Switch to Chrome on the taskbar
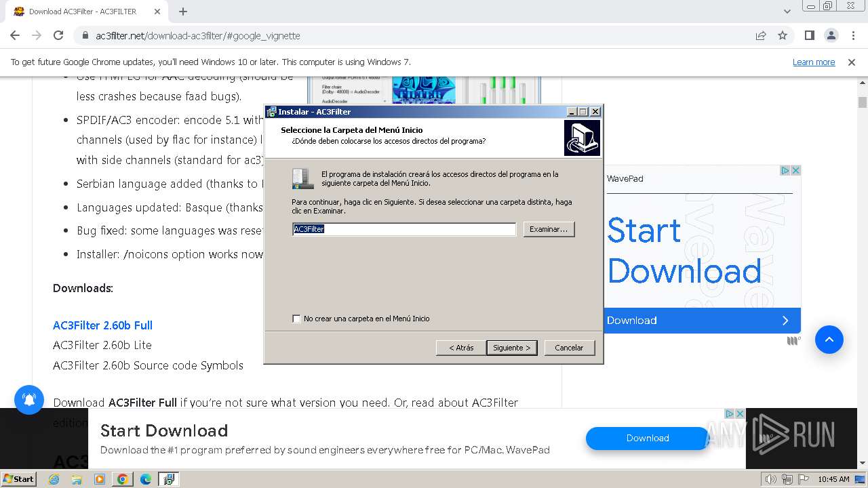This screenshot has width=868, height=488. click(123, 479)
